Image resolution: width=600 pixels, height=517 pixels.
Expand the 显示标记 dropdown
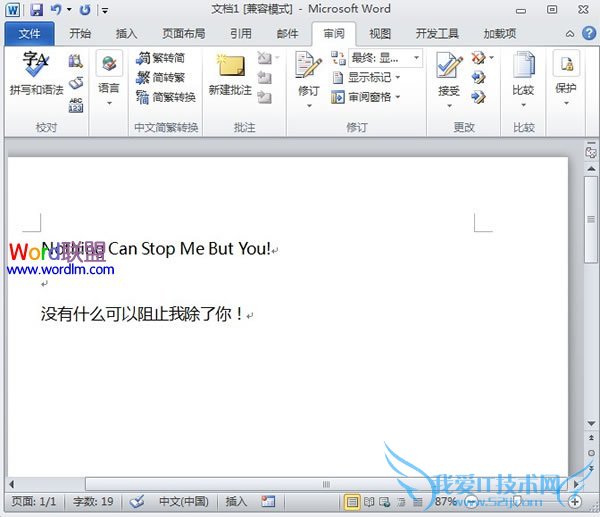pyautogui.click(x=397, y=78)
